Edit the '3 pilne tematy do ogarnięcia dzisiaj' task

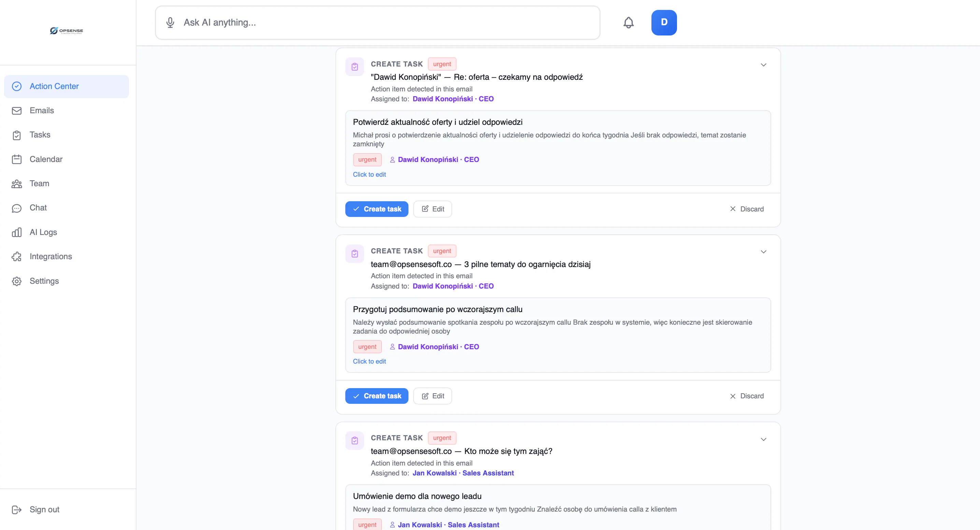click(433, 396)
